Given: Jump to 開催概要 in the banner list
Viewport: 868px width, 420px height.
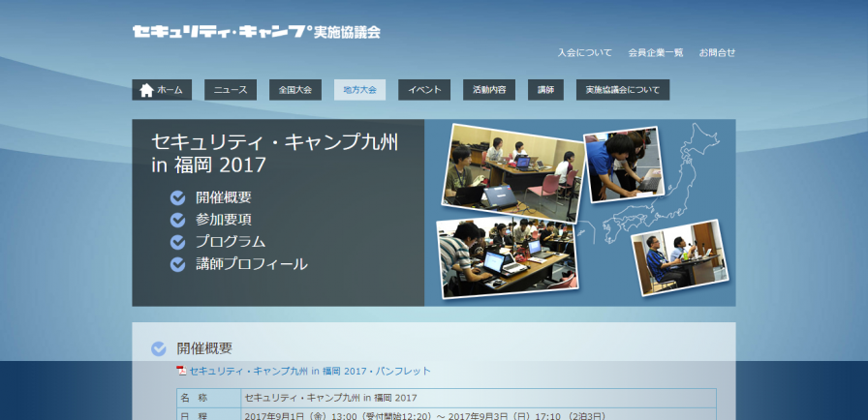Looking at the screenshot, I should click(223, 197).
